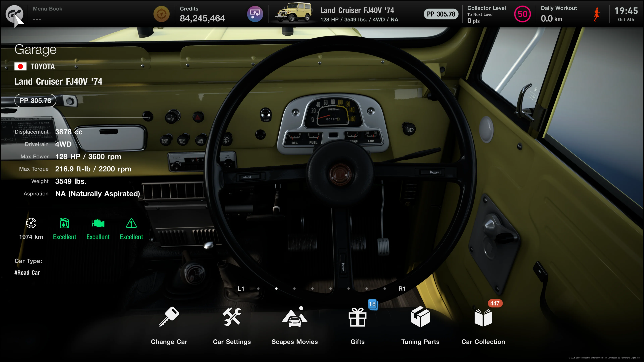Click the engine condition icon
Viewport: 644px width, 362px height.
(98, 223)
